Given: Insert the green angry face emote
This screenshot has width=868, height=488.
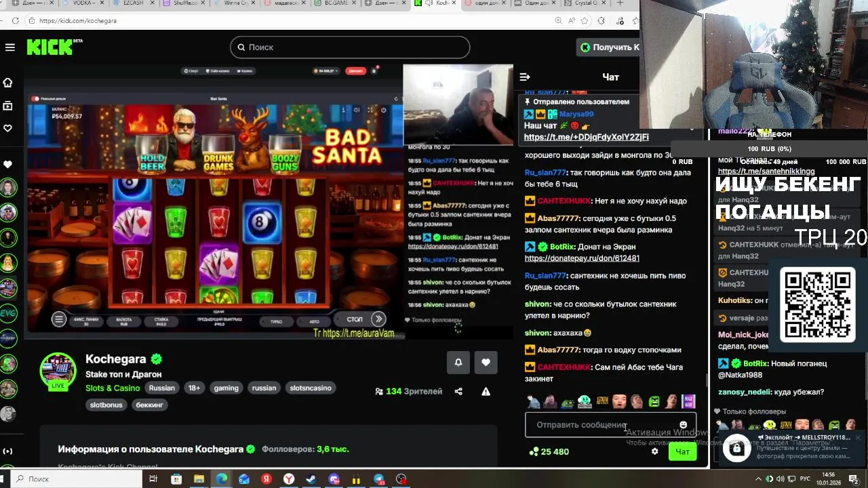Looking at the screenshot, I should click(654, 402).
